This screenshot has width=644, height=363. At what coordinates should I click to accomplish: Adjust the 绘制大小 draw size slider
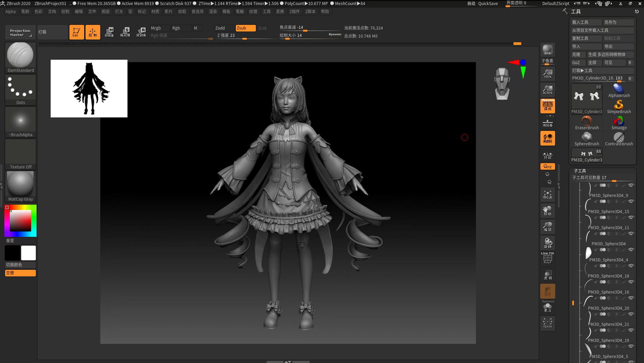tap(310, 36)
